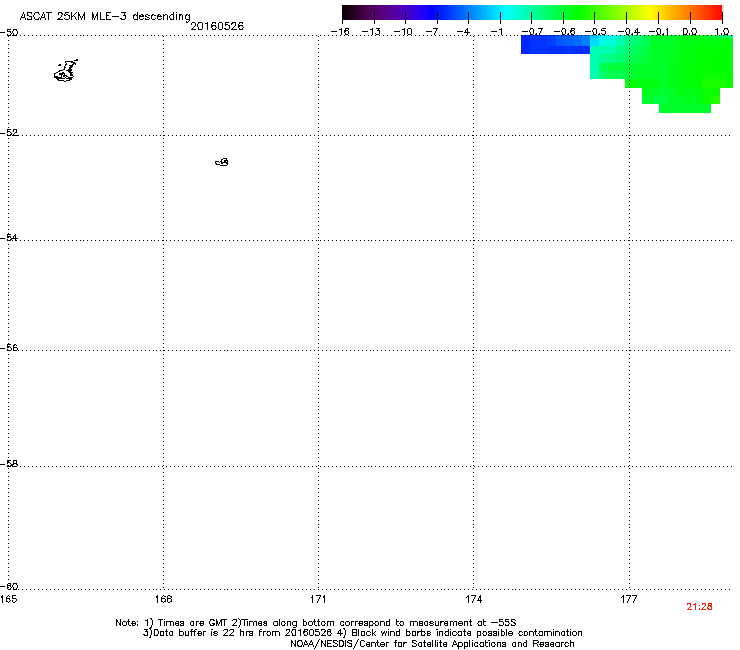Click the purple section of the color bar
The height and width of the screenshot is (650, 740).
click(396, 13)
